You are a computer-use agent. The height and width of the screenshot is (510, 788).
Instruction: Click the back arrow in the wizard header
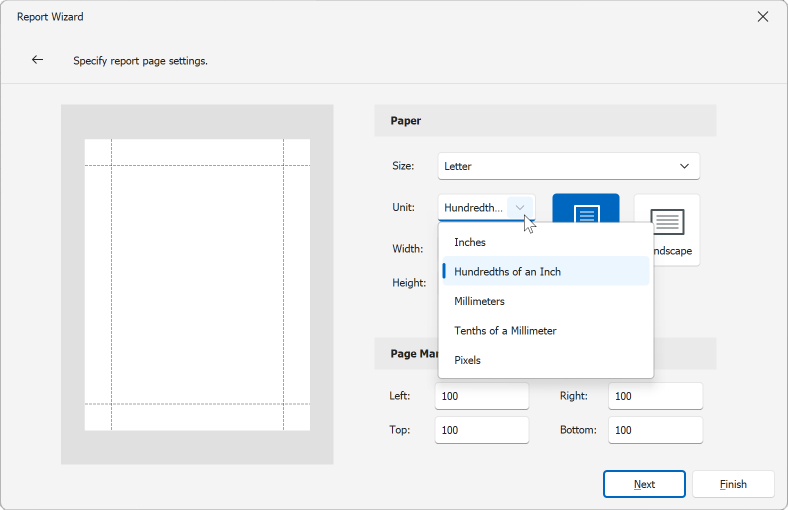click(x=37, y=60)
